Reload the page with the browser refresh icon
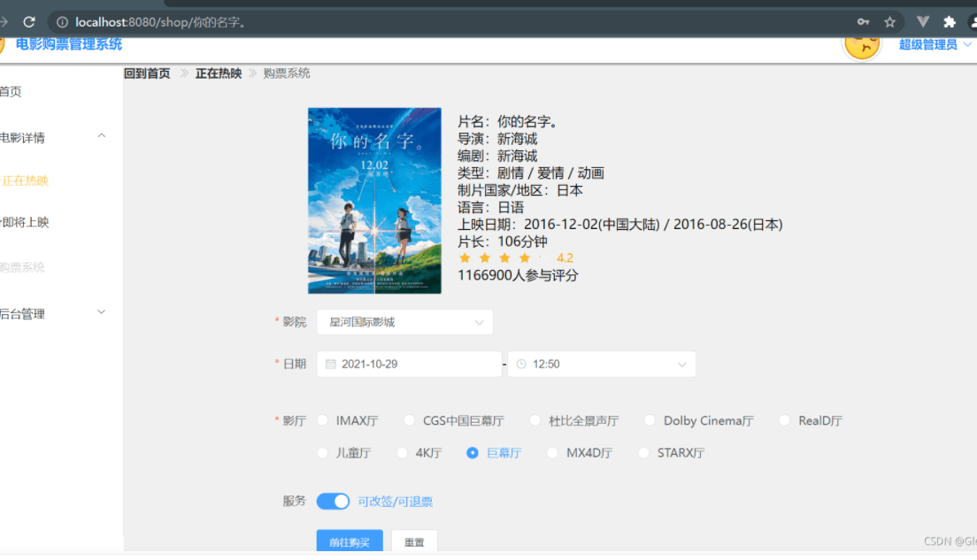This screenshot has height=560, width=977. pos(28,22)
